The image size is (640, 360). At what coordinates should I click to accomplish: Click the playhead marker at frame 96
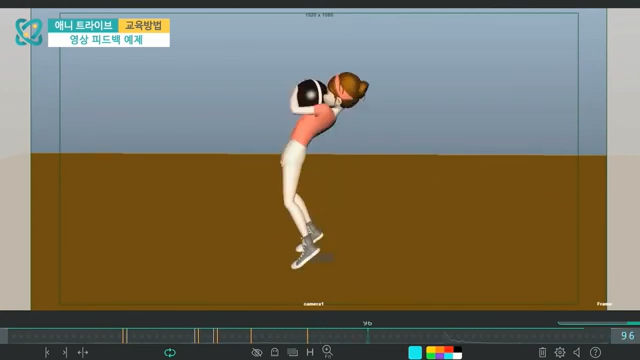coord(368,336)
